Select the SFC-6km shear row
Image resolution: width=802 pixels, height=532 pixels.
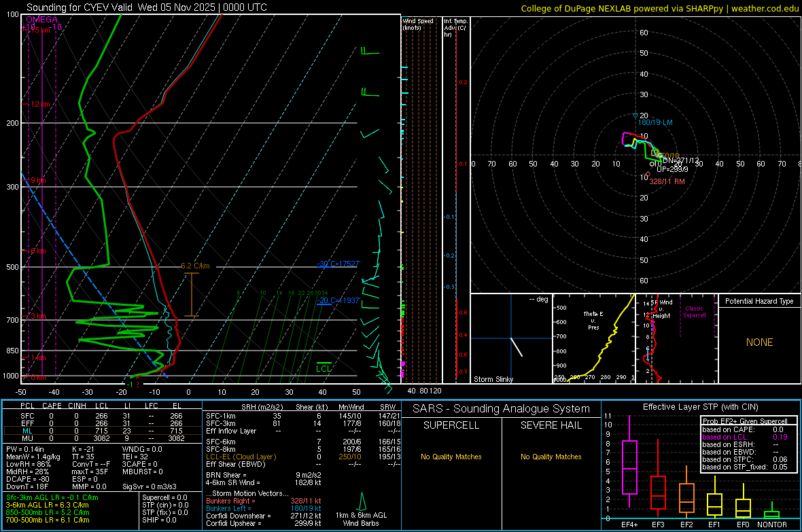coord(303,442)
